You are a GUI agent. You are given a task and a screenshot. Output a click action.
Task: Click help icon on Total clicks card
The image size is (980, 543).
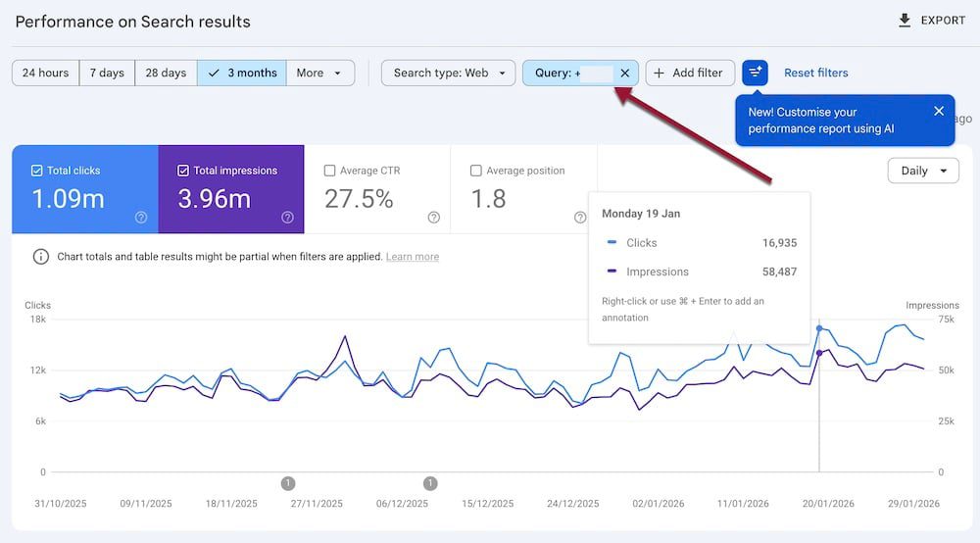pos(141,218)
